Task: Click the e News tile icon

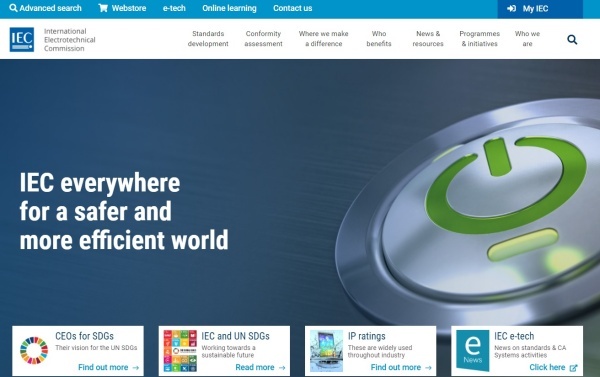Action: (x=473, y=351)
